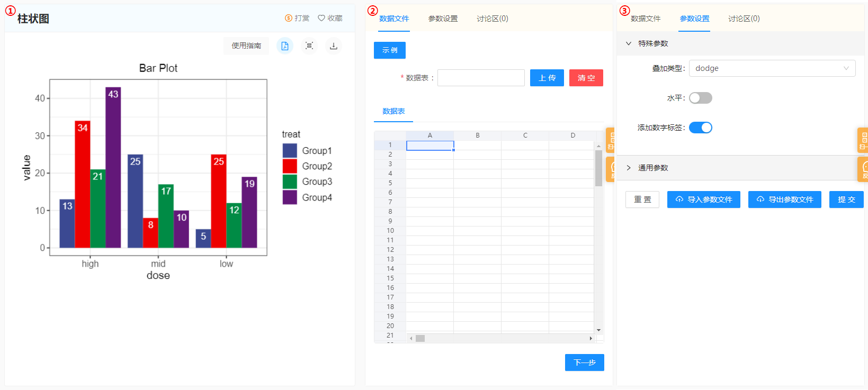Click the Group3 green legend swatch
This screenshot has height=390, width=868.
point(290,182)
